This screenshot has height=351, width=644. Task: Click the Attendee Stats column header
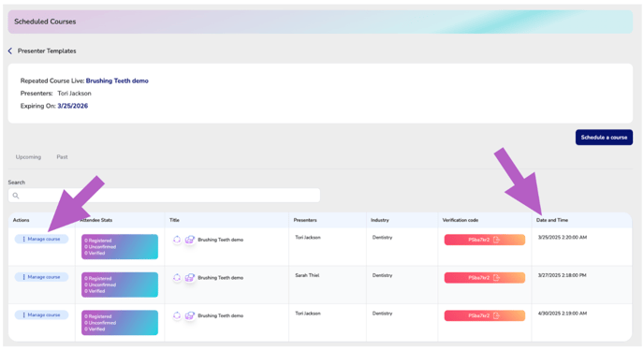pyautogui.click(x=96, y=220)
